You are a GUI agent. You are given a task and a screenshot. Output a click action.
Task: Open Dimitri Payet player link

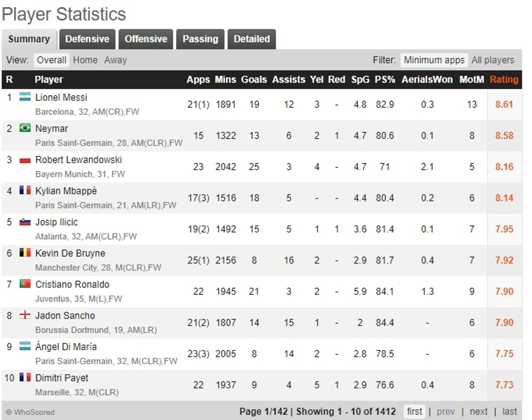point(62,378)
